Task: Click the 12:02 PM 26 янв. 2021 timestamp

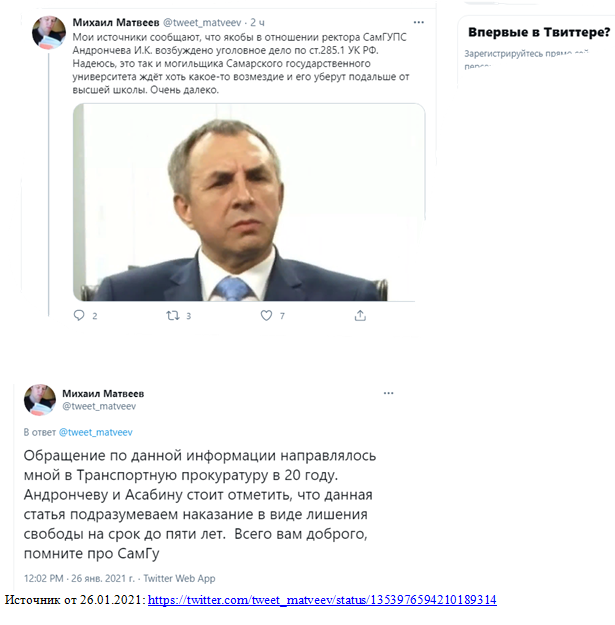Action: [x=79, y=578]
